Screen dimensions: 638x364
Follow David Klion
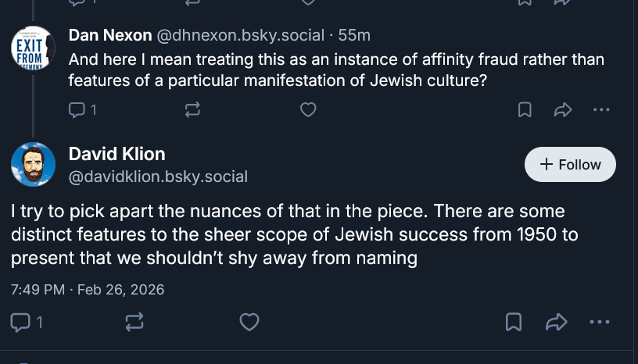570,165
